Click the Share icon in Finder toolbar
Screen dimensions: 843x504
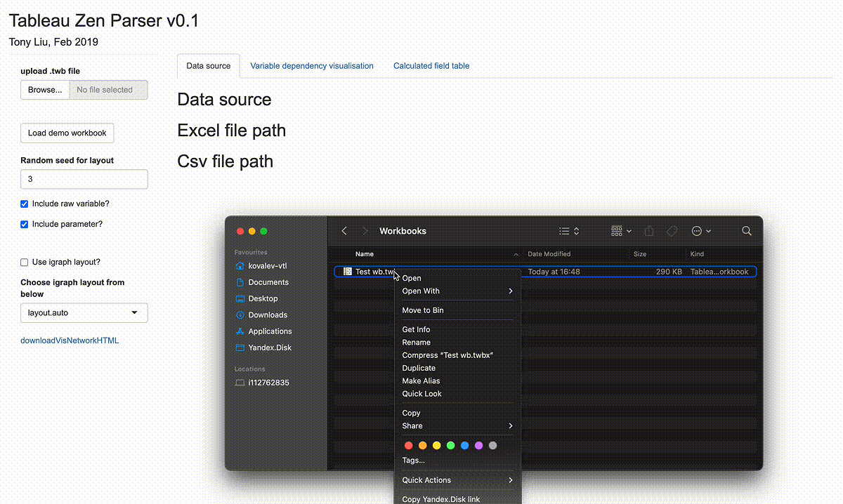click(x=649, y=231)
